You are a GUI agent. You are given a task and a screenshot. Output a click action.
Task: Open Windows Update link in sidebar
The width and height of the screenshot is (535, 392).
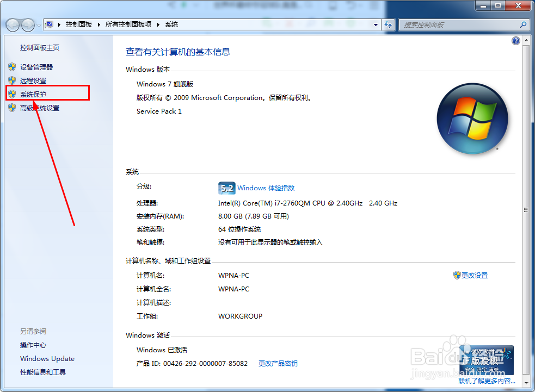pyautogui.click(x=47, y=359)
